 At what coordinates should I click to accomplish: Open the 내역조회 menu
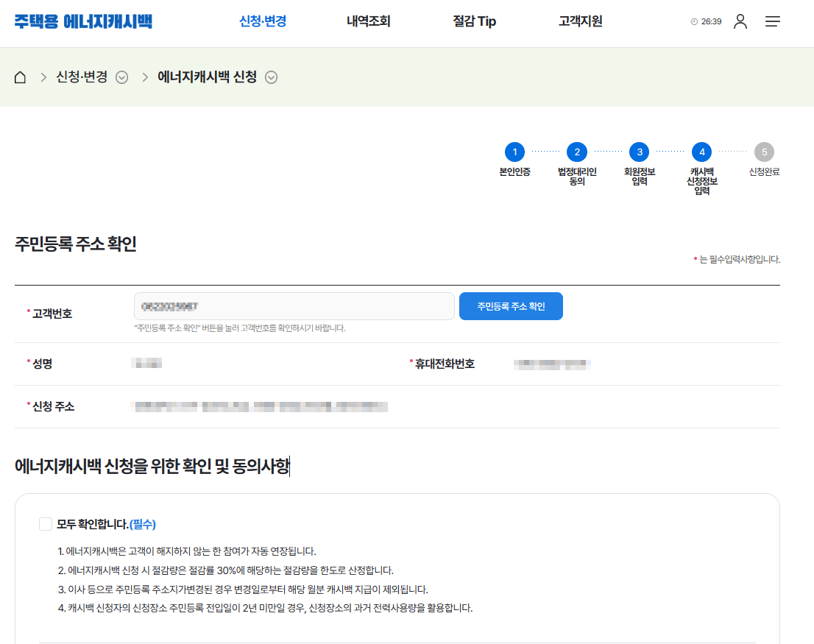(368, 21)
